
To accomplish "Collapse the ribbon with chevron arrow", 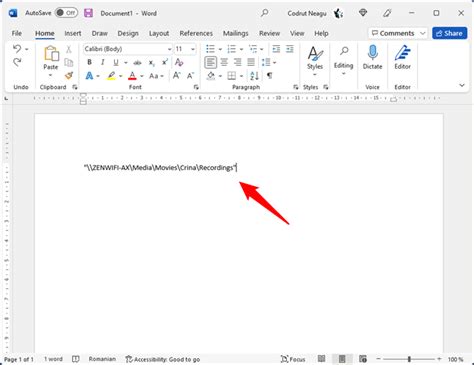I will (462, 85).
